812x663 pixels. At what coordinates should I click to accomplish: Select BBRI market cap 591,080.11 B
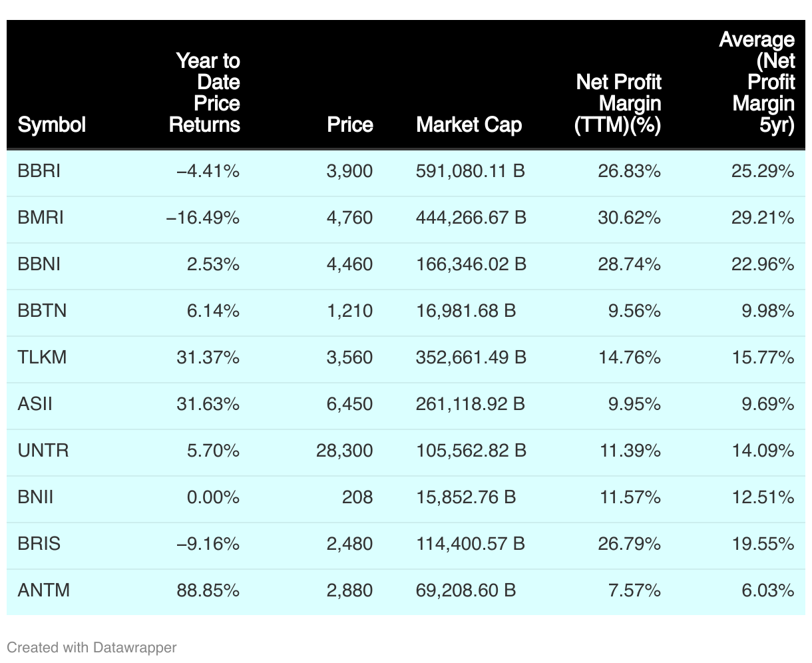pyautogui.click(x=471, y=171)
